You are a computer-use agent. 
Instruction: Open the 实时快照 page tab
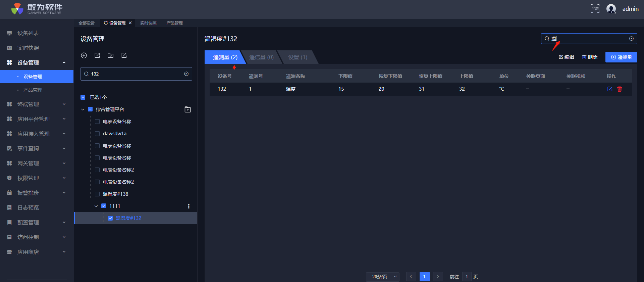point(148,23)
